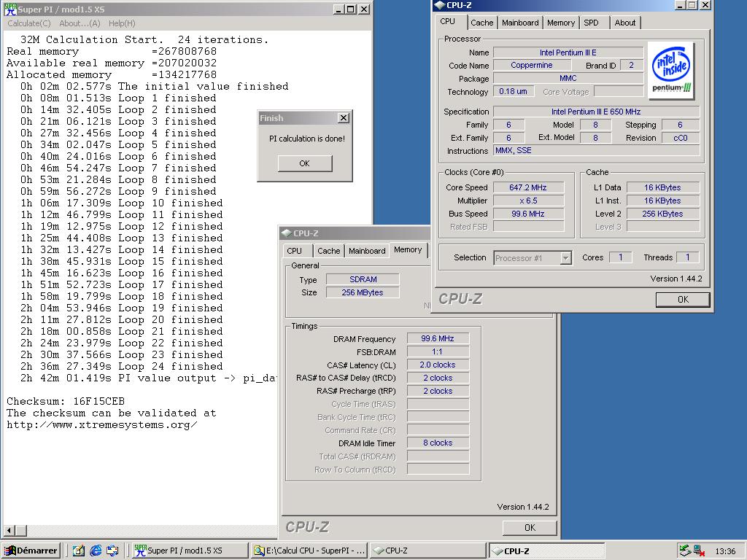
Task: Click the memory Type value SDRAM
Action: [363, 279]
